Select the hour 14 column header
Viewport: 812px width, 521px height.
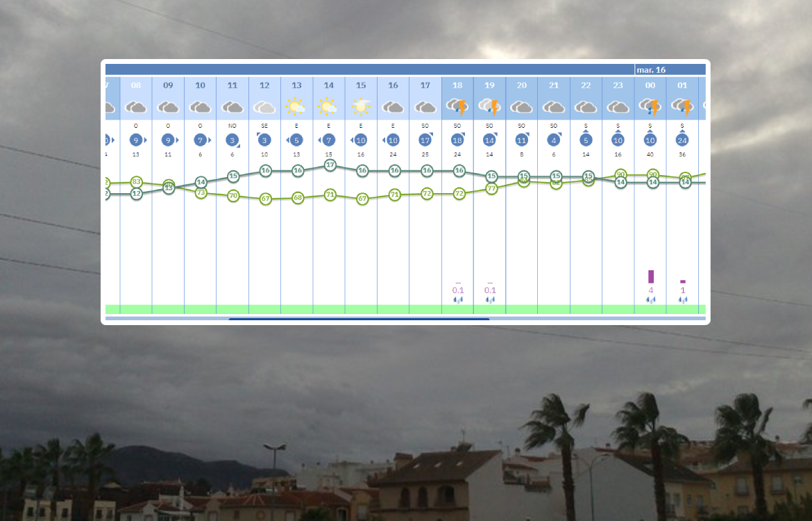[x=329, y=85]
